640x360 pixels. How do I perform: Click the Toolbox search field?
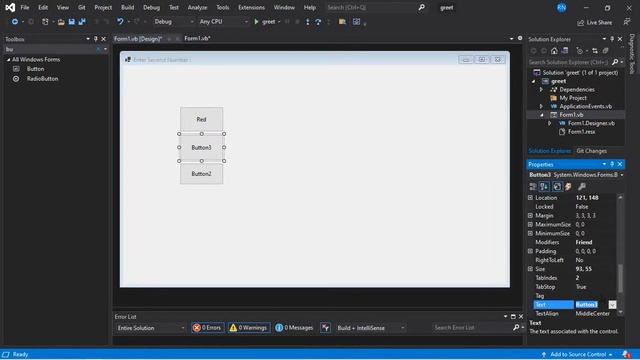click(50, 49)
